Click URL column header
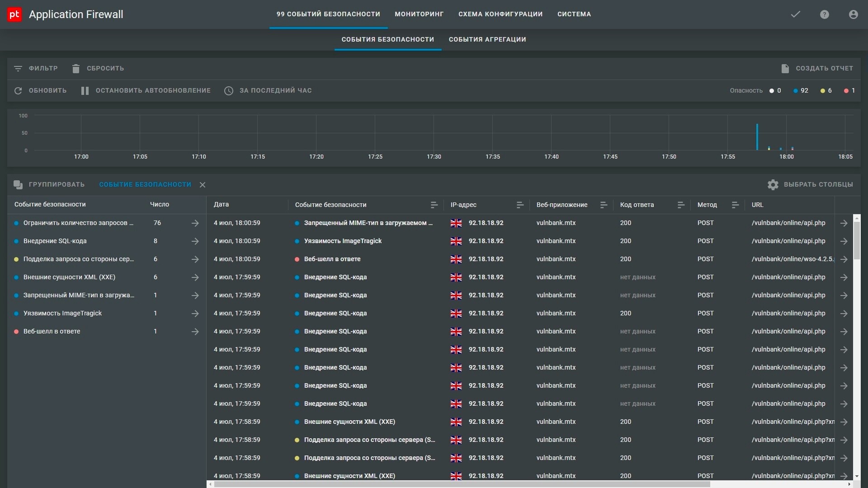This screenshot has width=868, height=488. tap(757, 205)
